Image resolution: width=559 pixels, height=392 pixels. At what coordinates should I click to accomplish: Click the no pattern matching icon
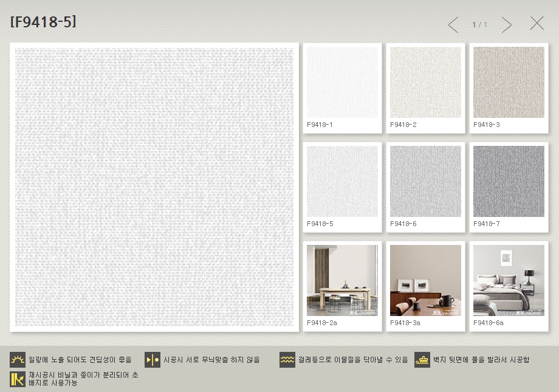point(153,360)
